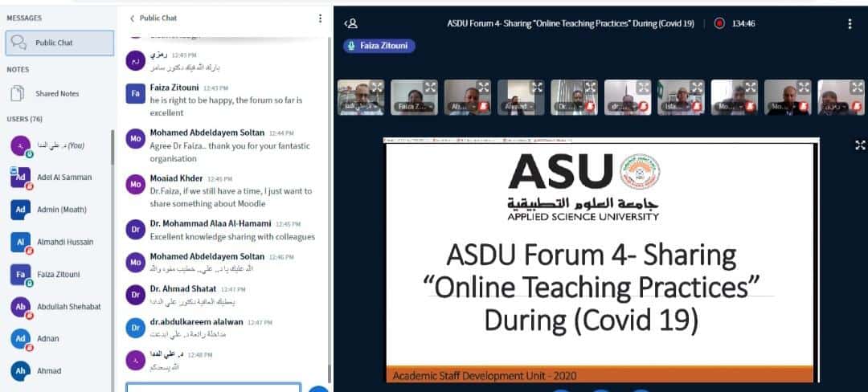Toggle the red recording indicator
The image size is (868, 392).
coord(719,24)
